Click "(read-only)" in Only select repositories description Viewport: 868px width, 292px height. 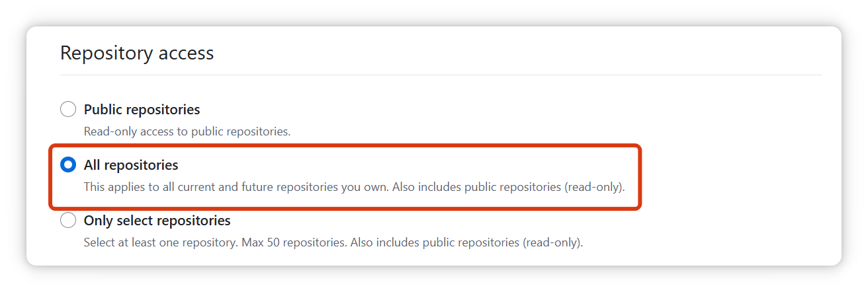[x=552, y=242]
